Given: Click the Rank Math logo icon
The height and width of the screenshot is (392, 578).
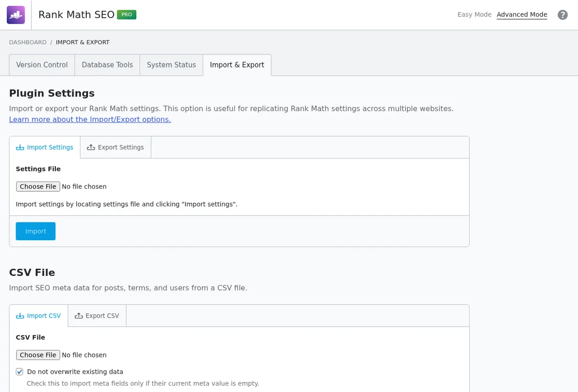Looking at the screenshot, I should click(16, 15).
